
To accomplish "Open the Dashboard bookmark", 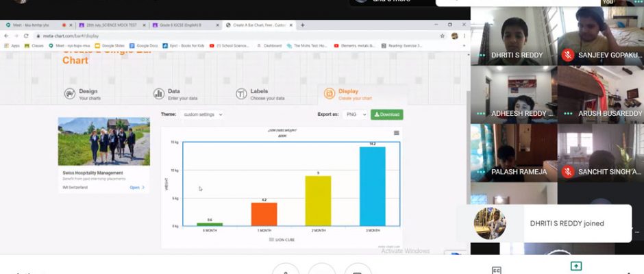I will coord(269,46).
